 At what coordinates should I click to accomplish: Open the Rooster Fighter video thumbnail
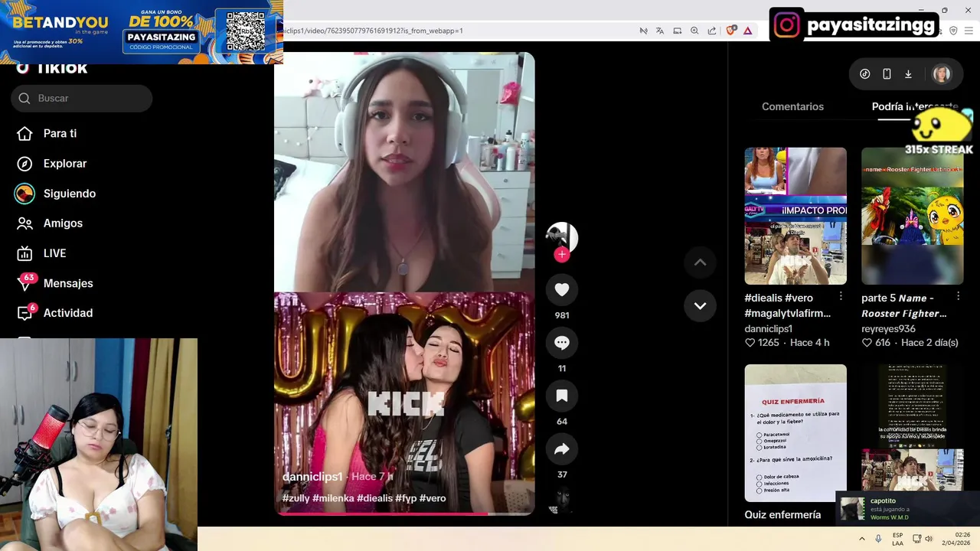[x=912, y=216]
